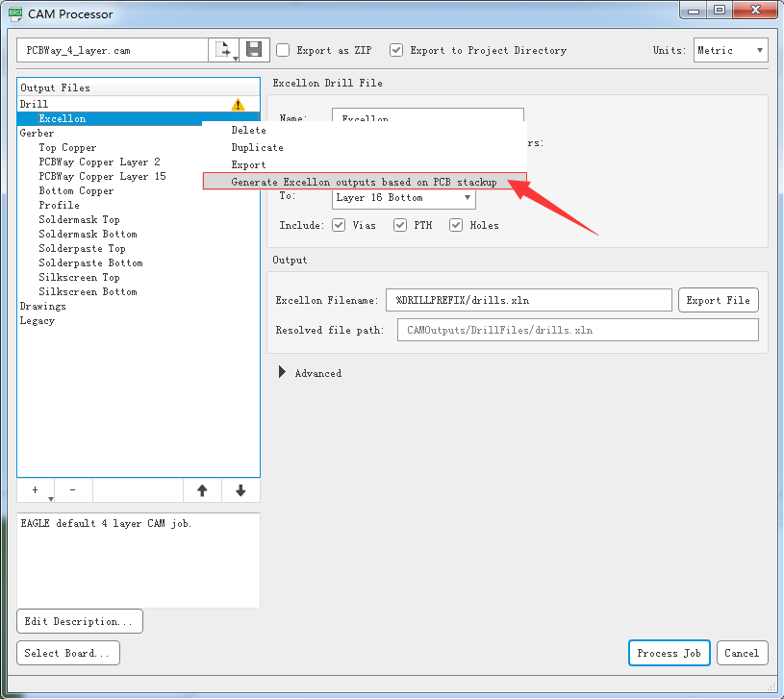Select Generate Excellon outputs based on PCB stackup
Viewport: 784px width, 699px height.
pyautogui.click(x=364, y=182)
